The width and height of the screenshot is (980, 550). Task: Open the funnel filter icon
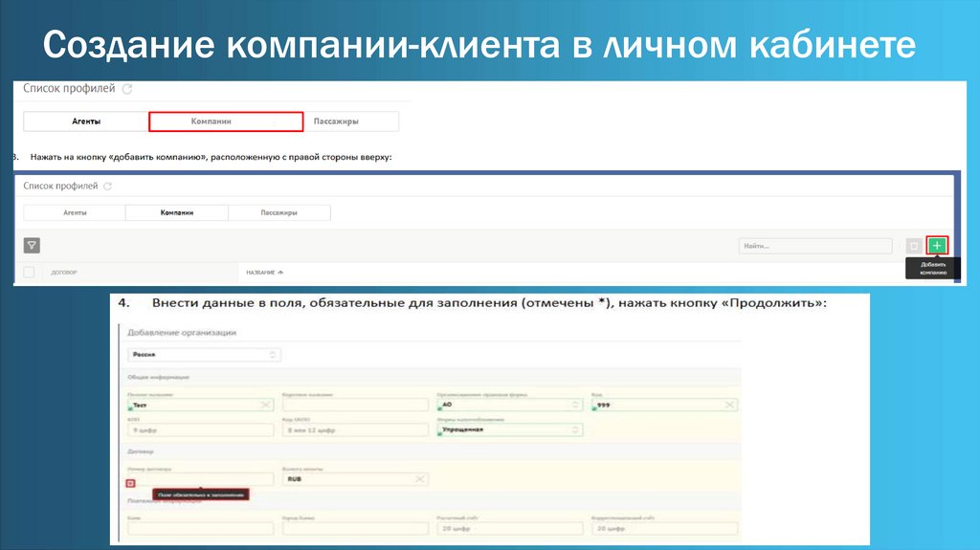coord(32,246)
